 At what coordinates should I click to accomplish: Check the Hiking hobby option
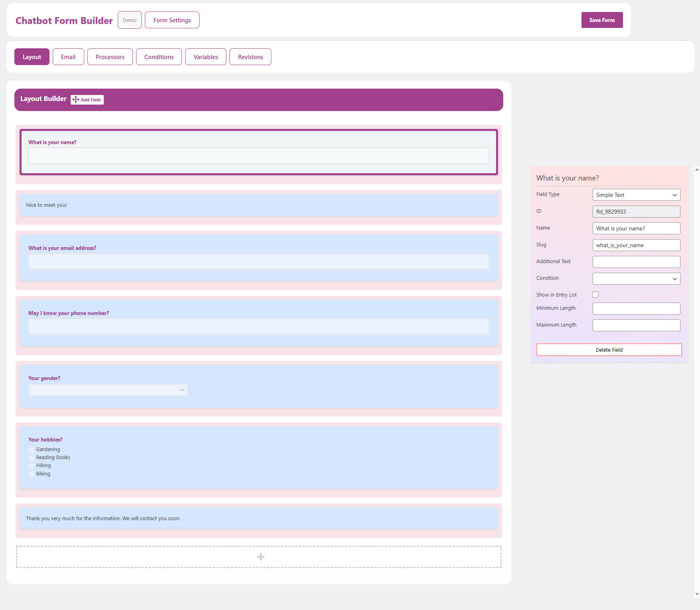point(32,465)
